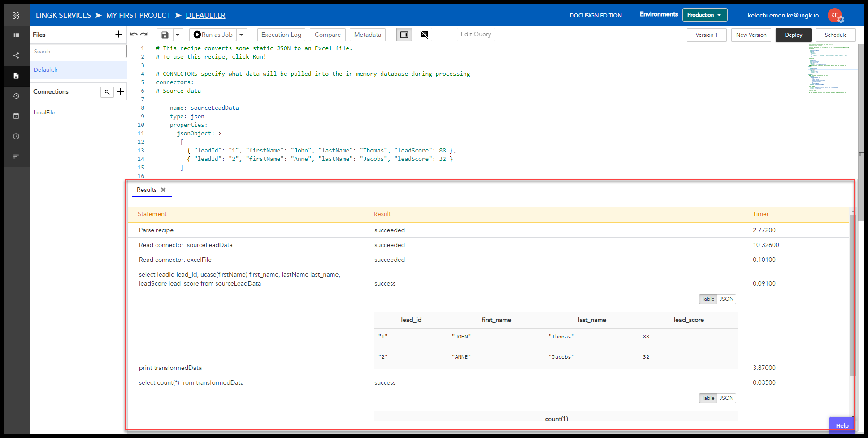
Task: Search connections with magnifier icon
Action: 107,92
